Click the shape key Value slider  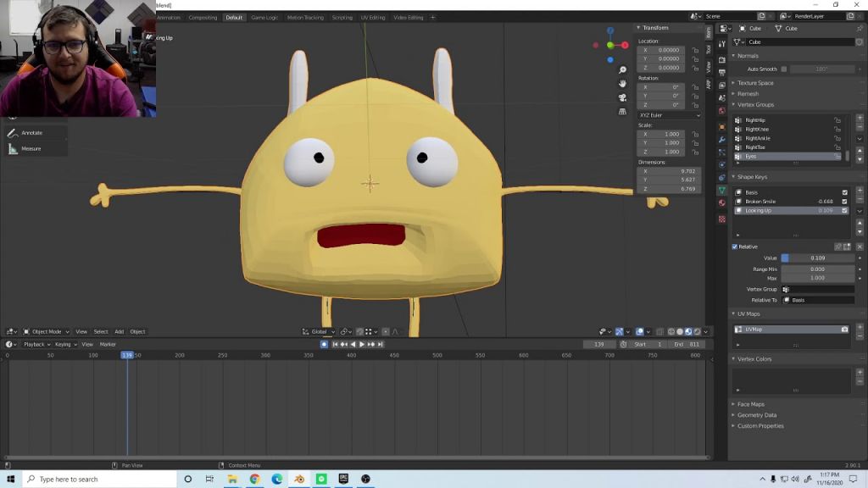[x=817, y=258]
